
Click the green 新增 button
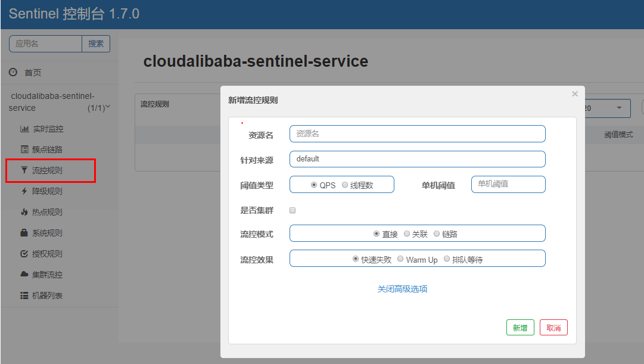pyautogui.click(x=520, y=328)
